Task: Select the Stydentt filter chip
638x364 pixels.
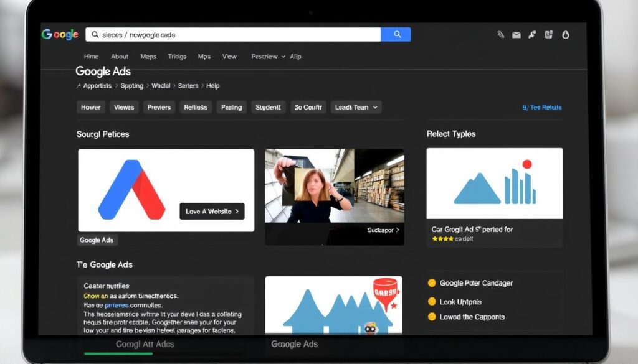Action: [x=268, y=107]
